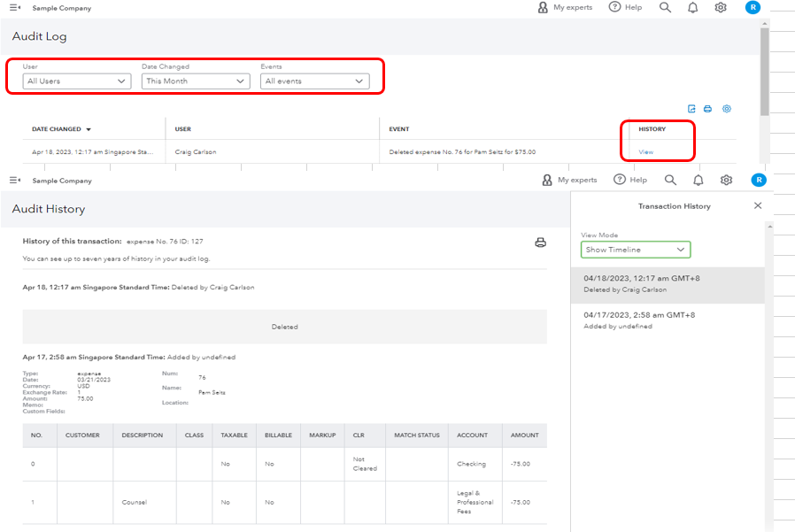This screenshot has width=795, height=532.
Task: Print the Audit History transaction page
Action: point(540,243)
